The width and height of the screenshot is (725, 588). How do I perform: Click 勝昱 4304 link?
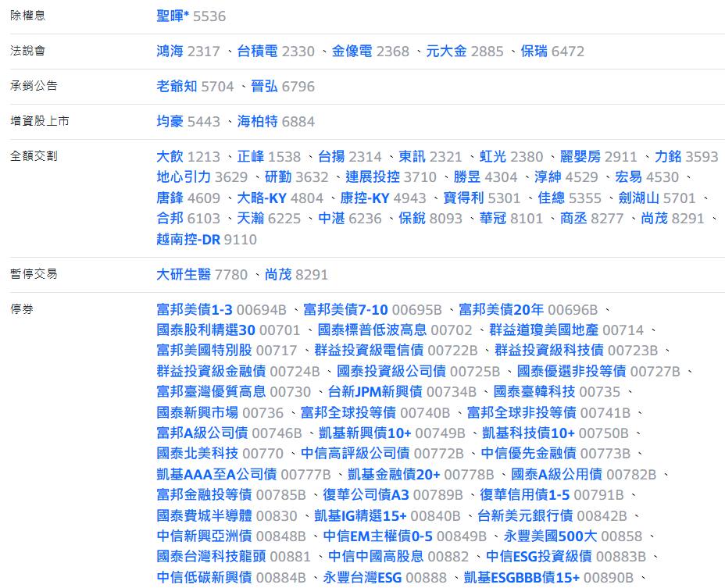click(486, 177)
